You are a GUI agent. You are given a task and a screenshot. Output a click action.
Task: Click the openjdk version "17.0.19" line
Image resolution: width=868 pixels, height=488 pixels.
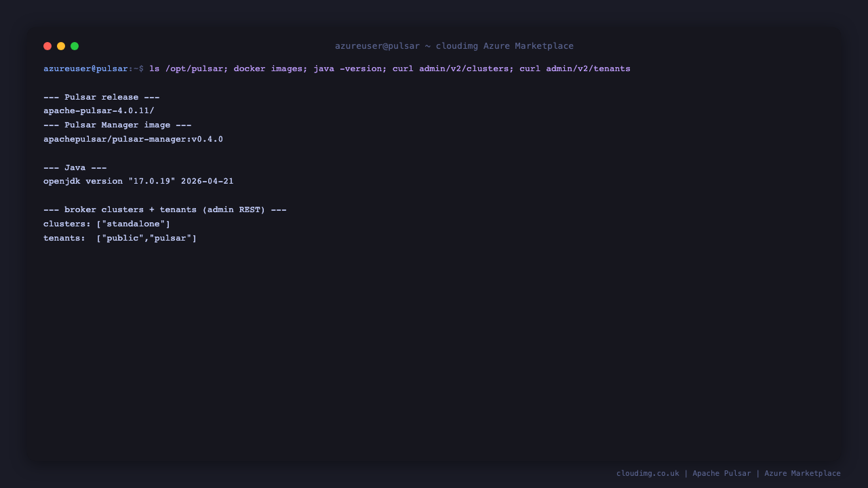pos(138,182)
